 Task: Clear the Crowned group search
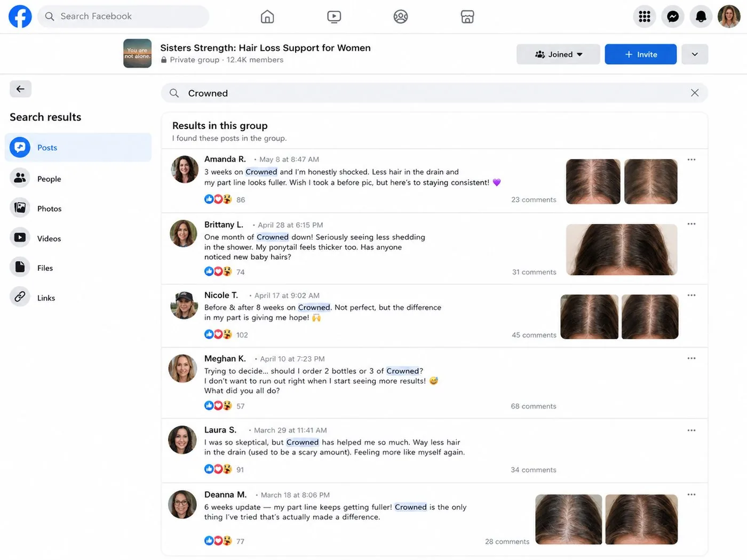pyautogui.click(x=695, y=93)
